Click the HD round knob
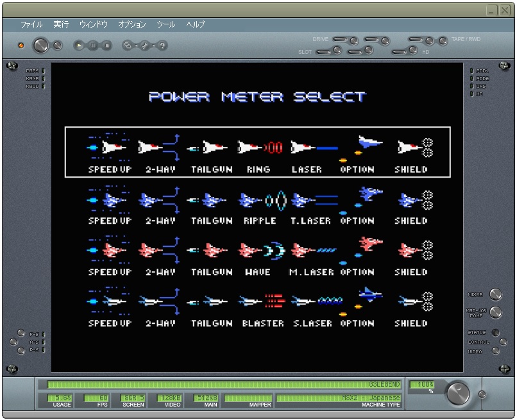 [413, 50]
